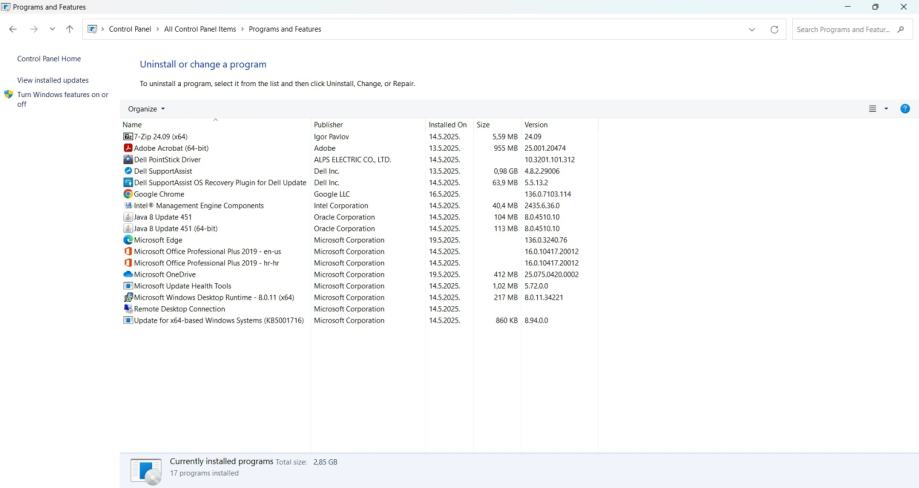The width and height of the screenshot is (919, 488).
Task: Click the Dell PointStick Driver icon
Action: point(128,159)
